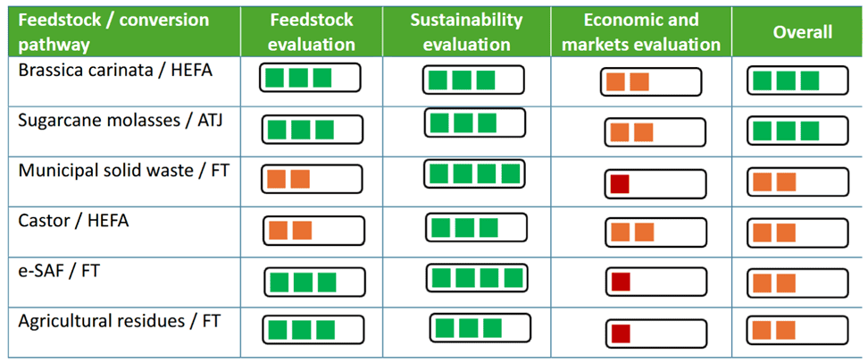Select the "Brassica carinata / HEFA" row label

point(115,70)
